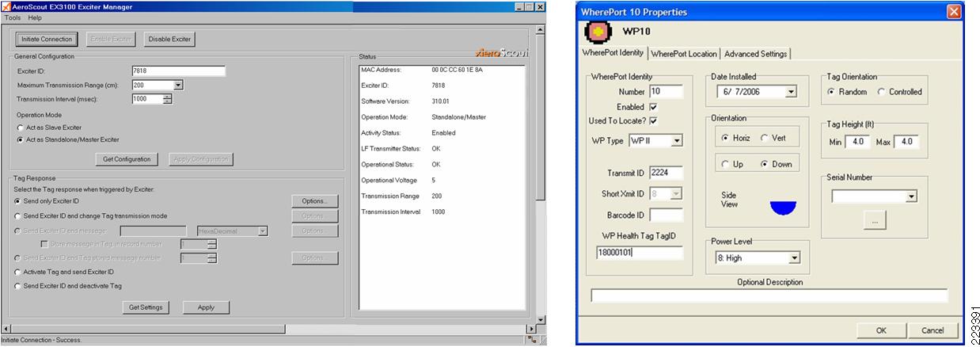Click the Transmit ID field

(666, 173)
